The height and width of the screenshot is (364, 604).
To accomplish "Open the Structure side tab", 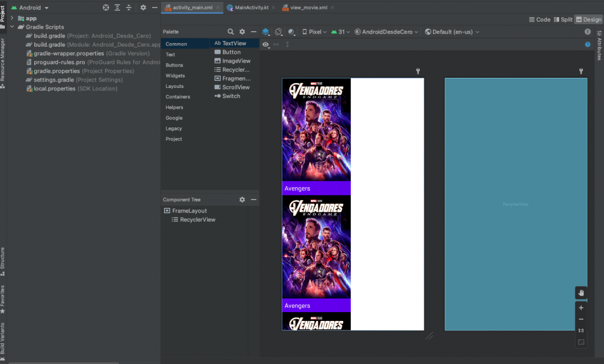I will coord(3,261).
